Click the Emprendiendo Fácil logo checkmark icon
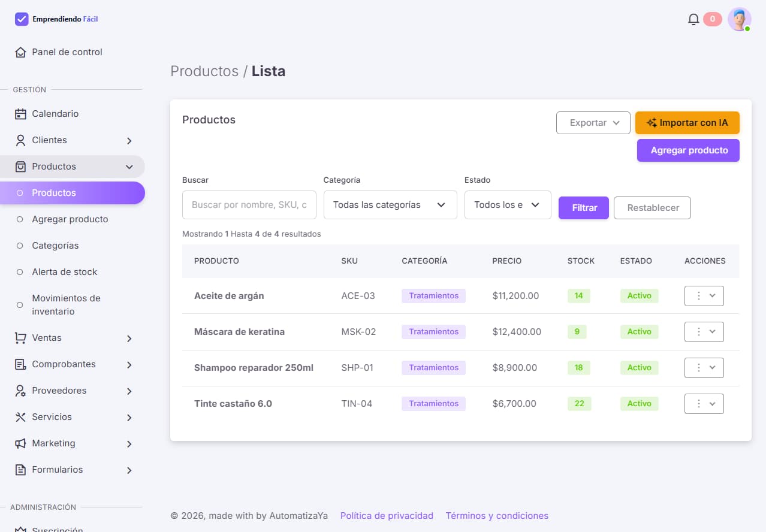 (x=22, y=19)
